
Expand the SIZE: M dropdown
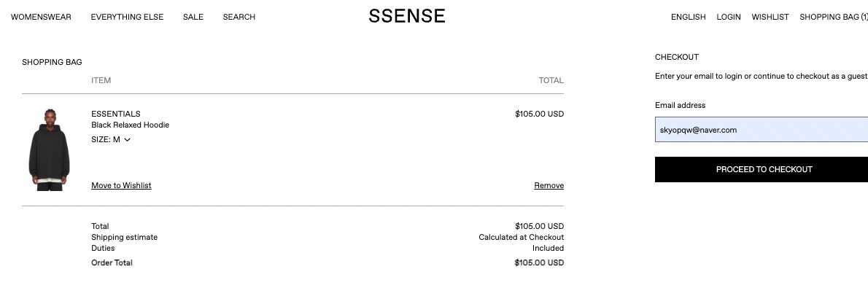coord(111,140)
